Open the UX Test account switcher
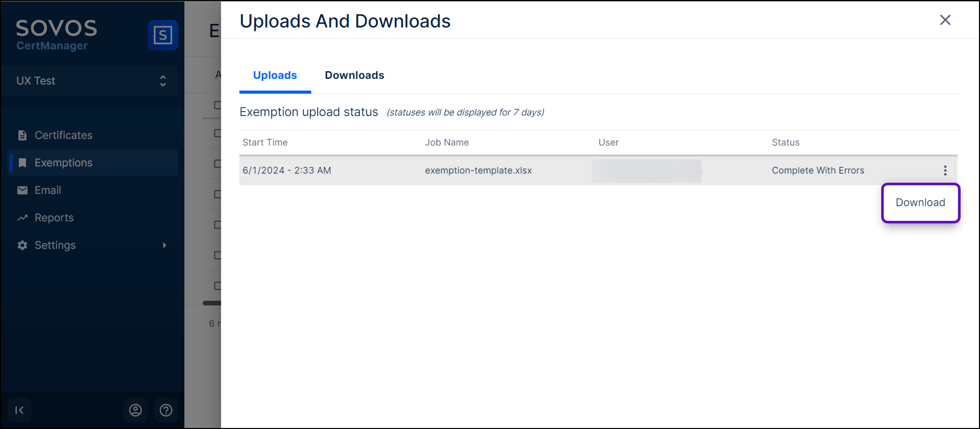Screen dimensions: 980x429 pos(90,81)
